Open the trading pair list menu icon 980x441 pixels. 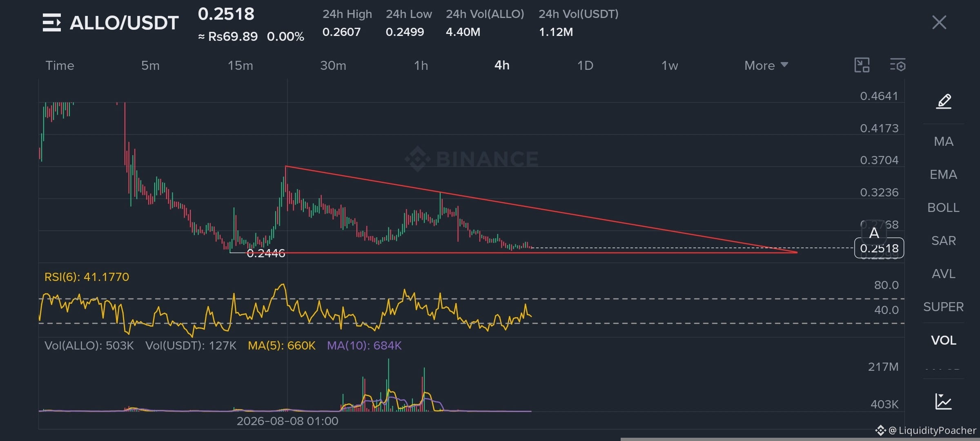52,22
